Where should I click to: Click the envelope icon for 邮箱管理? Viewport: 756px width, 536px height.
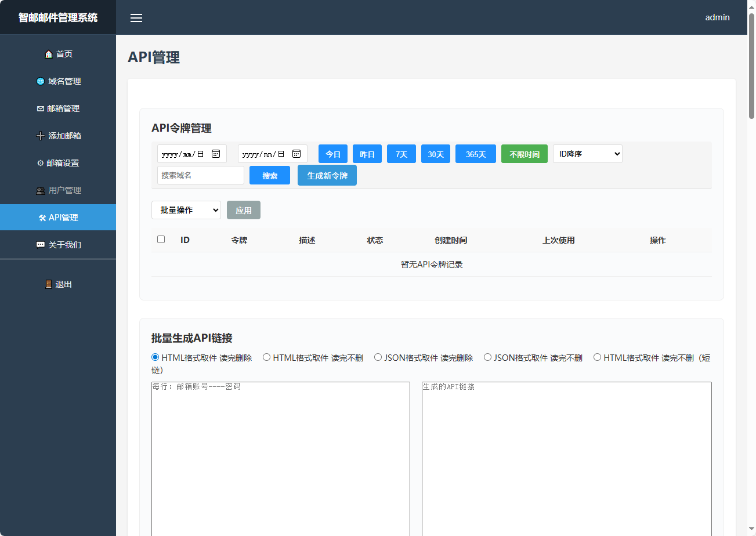click(x=40, y=109)
